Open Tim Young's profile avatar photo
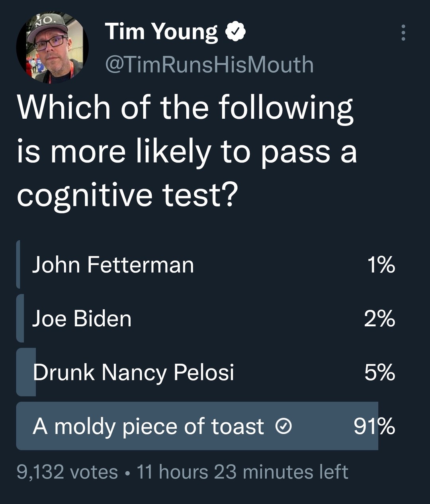Image resolution: width=430 pixels, height=504 pixels. click(x=52, y=47)
